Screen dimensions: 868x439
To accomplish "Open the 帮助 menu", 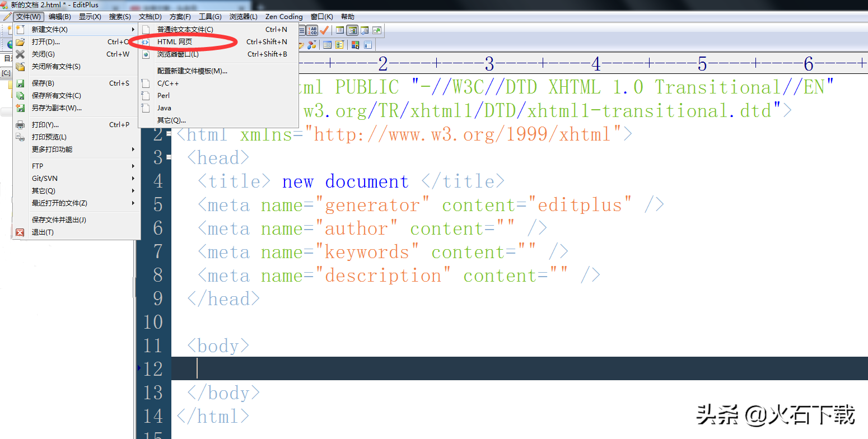I will (347, 17).
